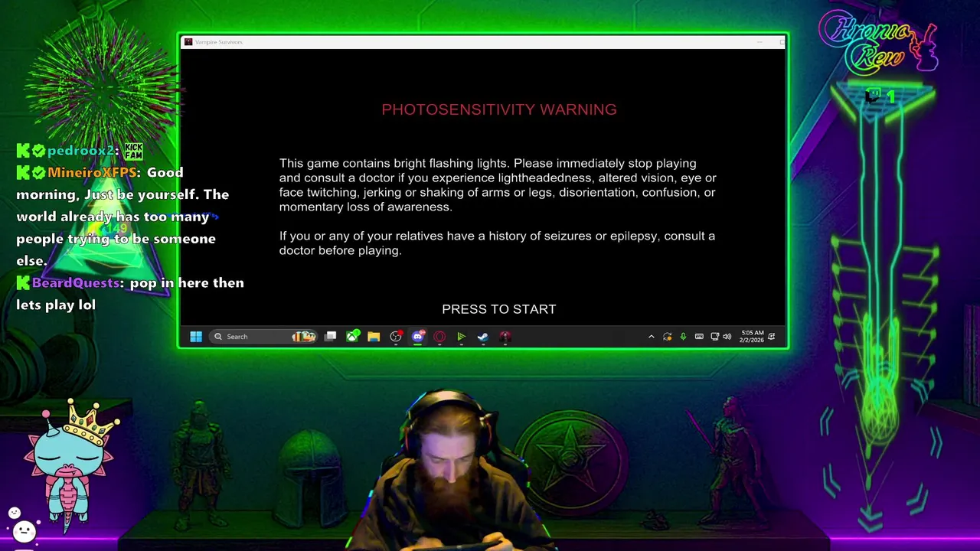980x551 pixels.
Task: Click the search highlight image in Search box
Action: click(x=304, y=337)
